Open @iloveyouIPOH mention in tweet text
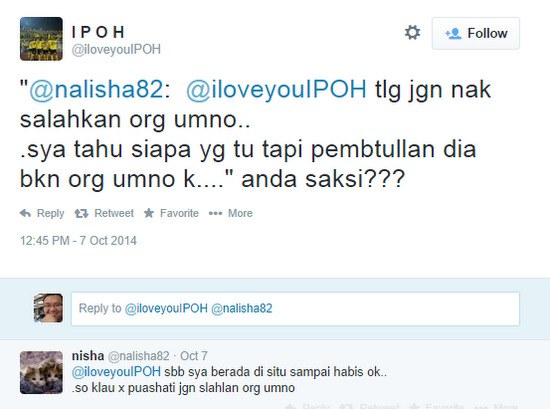 click(x=276, y=89)
